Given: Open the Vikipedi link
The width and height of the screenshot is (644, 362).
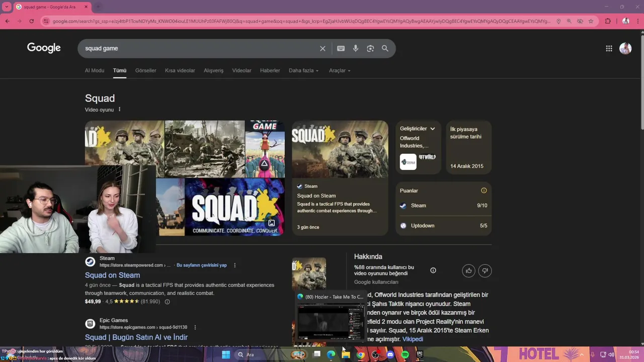Looking at the screenshot, I should pyautogui.click(x=413, y=339).
